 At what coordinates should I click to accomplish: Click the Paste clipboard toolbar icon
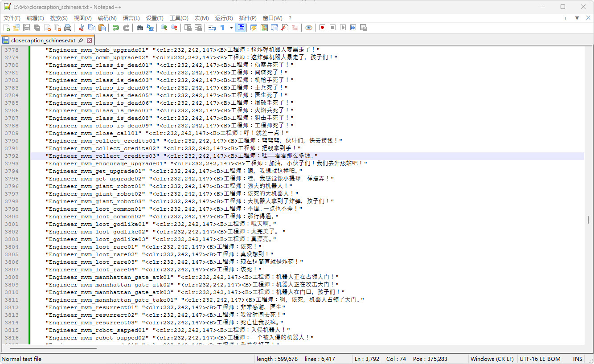(102, 28)
